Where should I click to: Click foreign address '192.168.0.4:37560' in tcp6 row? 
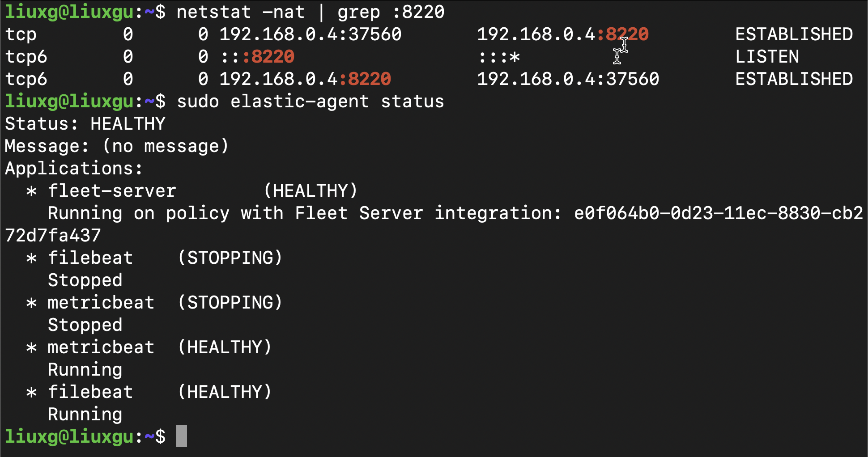pos(568,79)
